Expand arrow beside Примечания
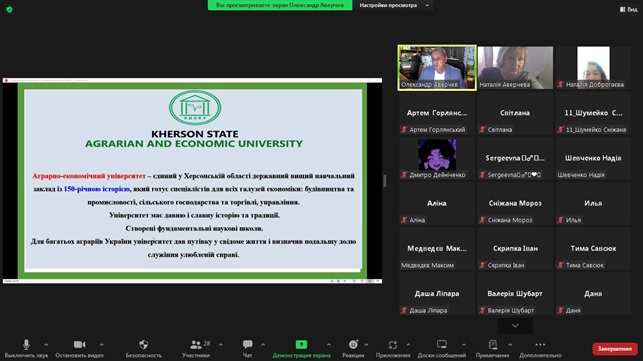This screenshot has width=643, height=361. (510, 345)
